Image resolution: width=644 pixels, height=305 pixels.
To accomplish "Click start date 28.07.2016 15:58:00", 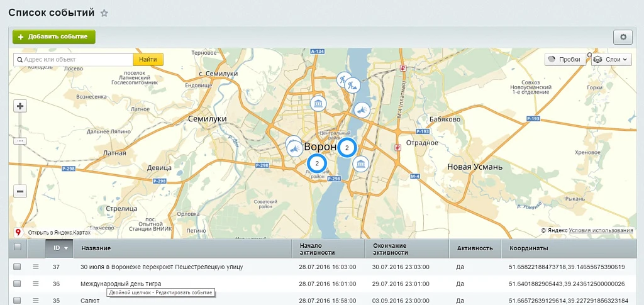I will click(x=327, y=301).
